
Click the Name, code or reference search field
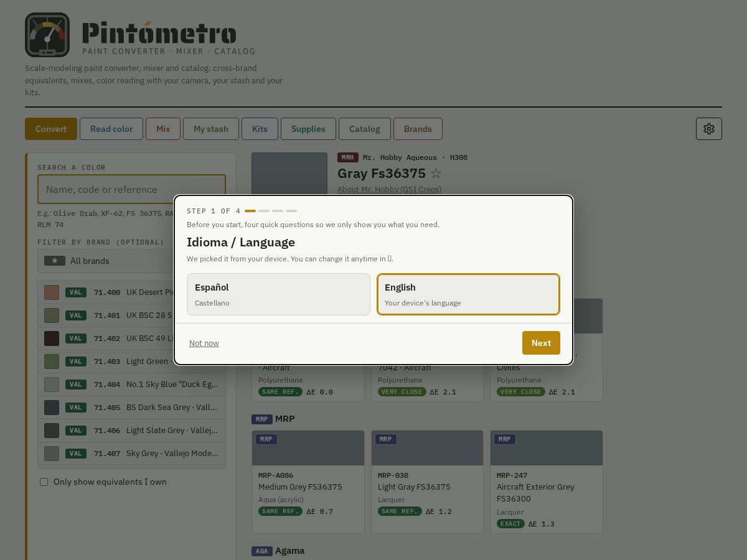coord(131,189)
